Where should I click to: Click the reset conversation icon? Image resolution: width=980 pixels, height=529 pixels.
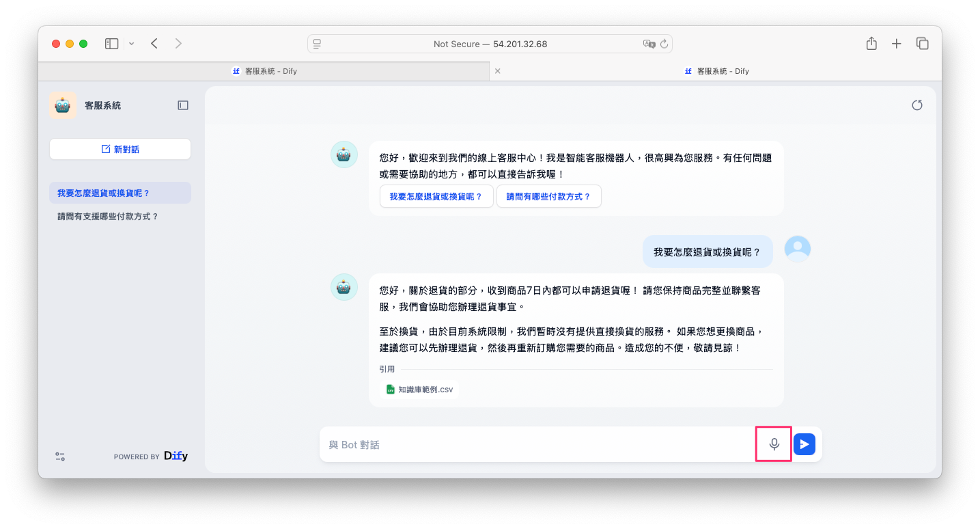pos(917,105)
